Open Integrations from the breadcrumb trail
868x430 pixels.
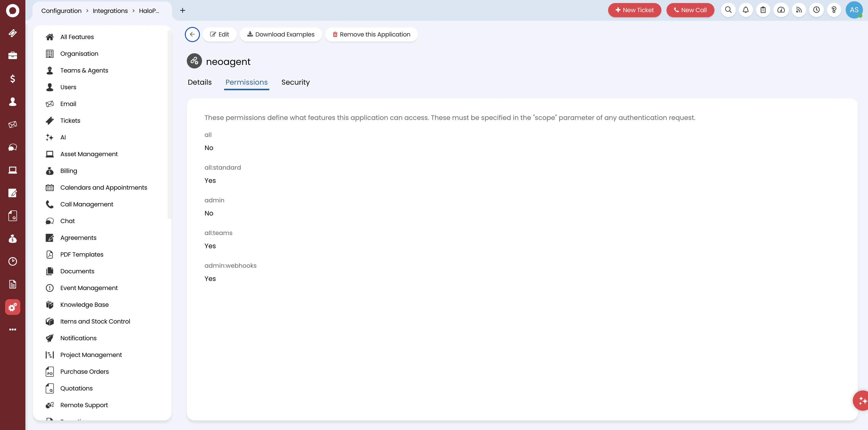[x=110, y=10]
